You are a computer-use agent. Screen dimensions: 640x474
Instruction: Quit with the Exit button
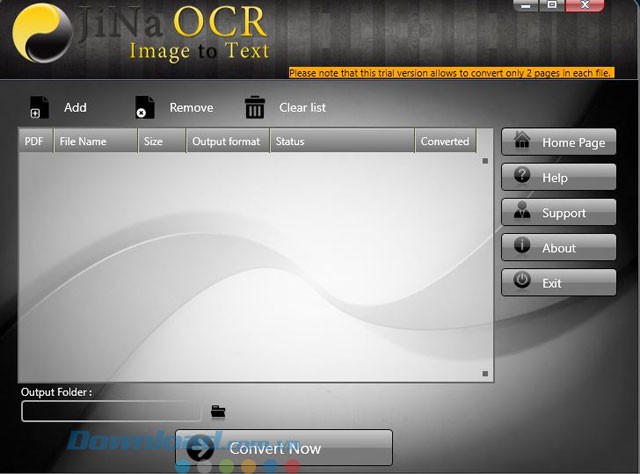[558, 283]
